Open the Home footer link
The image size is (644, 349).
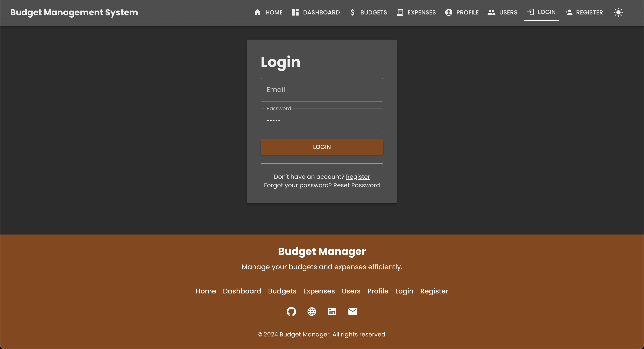pyautogui.click(x=206, y=291)
